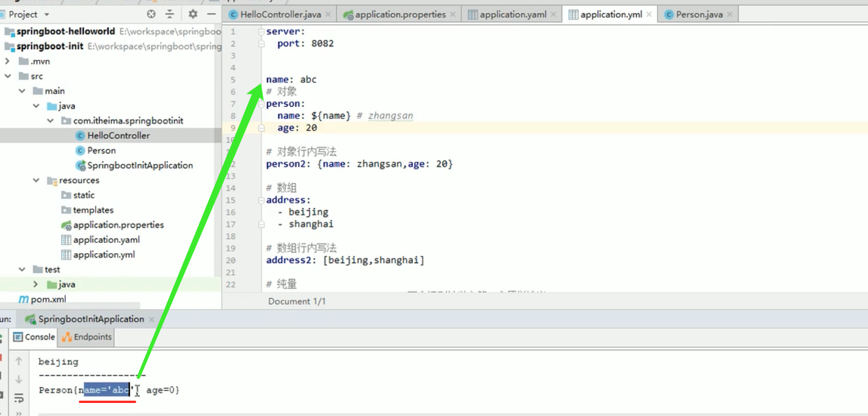
Task: Close the application.yml editor tab
Action: pyautogui.click(x=649, y=14)
